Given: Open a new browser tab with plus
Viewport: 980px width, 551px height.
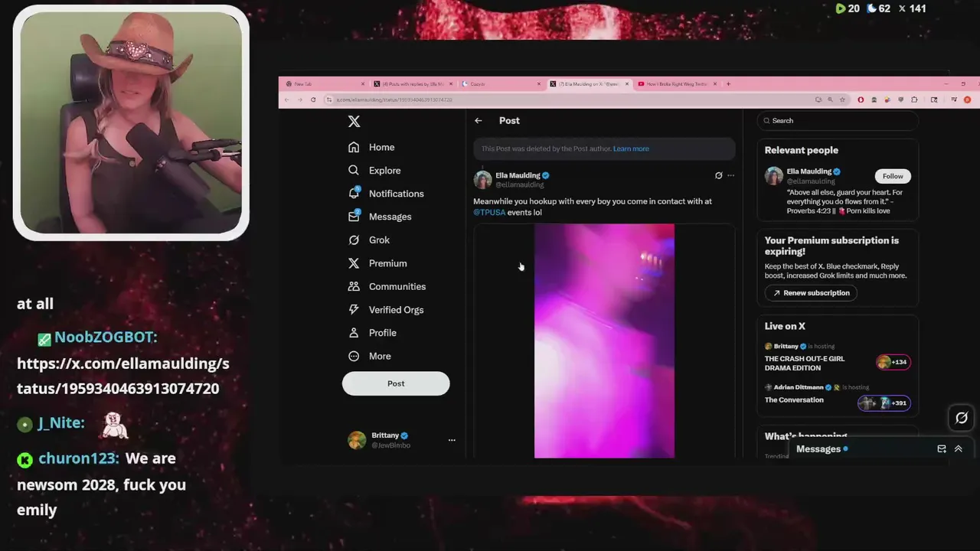Looking at the screenshot, I should (728, 83).
